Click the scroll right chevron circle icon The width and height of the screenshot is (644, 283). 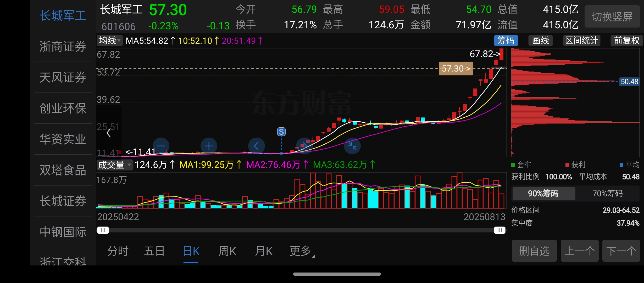[304, 146]
